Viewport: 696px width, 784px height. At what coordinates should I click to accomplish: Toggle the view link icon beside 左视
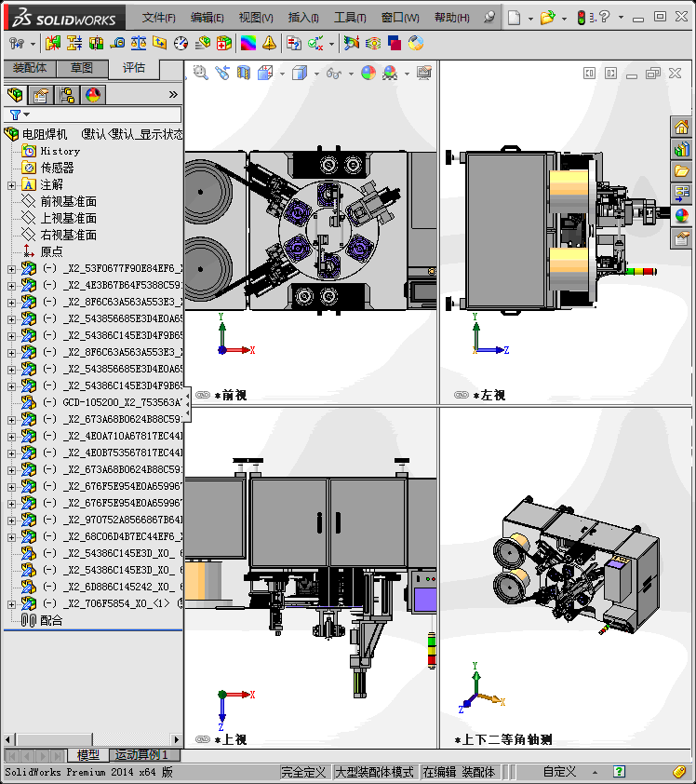click(462, 395)
